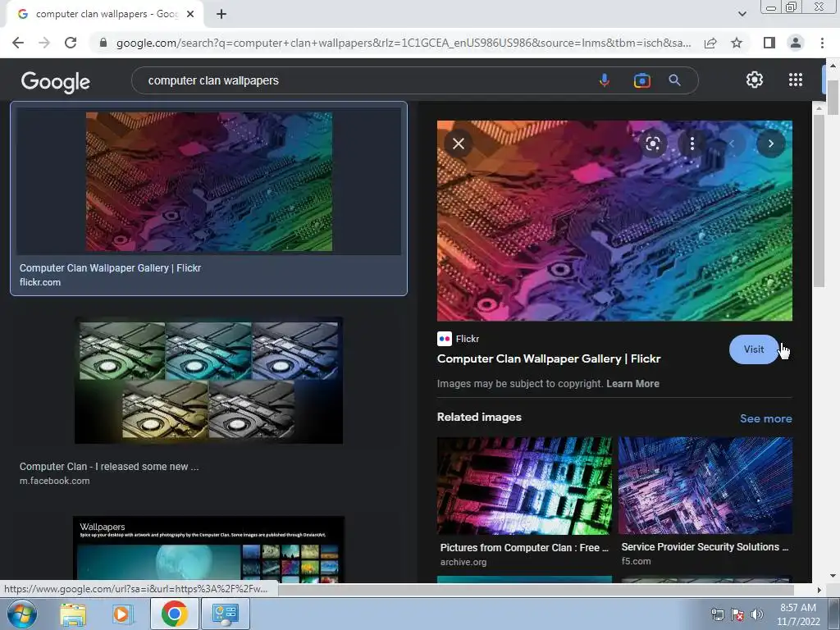Open the clock showing 8:57 AM
This screenshot has width=840, height=630.
798,614
